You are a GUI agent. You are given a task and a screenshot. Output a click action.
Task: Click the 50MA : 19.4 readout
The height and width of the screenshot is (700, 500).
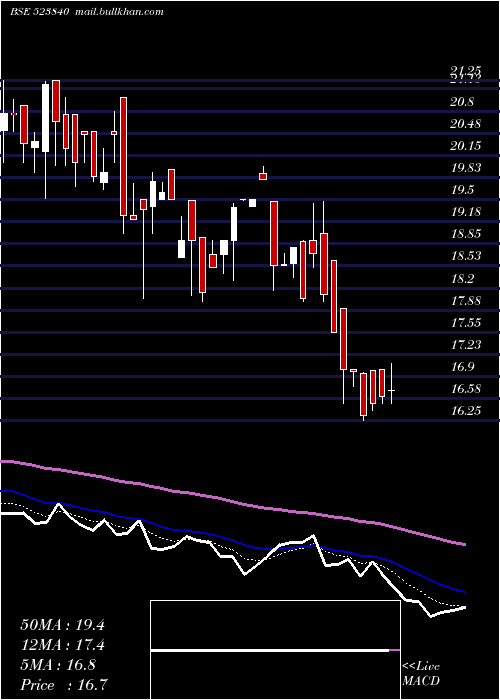(x=62, y=625)
